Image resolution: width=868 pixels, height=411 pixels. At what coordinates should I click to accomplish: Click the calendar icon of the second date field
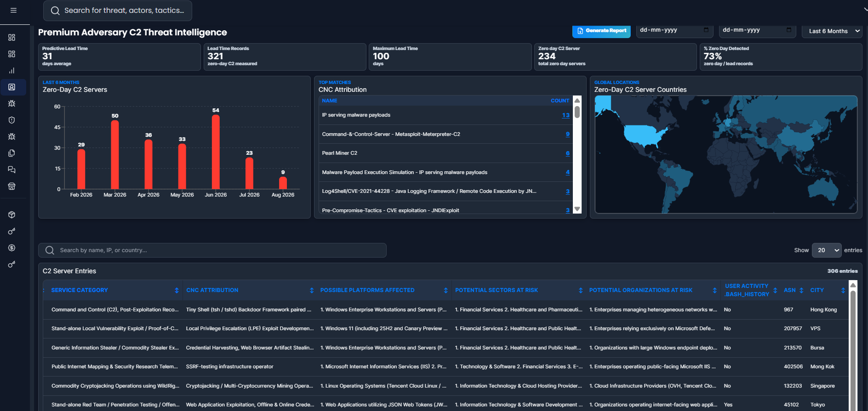click(x=789, y=30)
